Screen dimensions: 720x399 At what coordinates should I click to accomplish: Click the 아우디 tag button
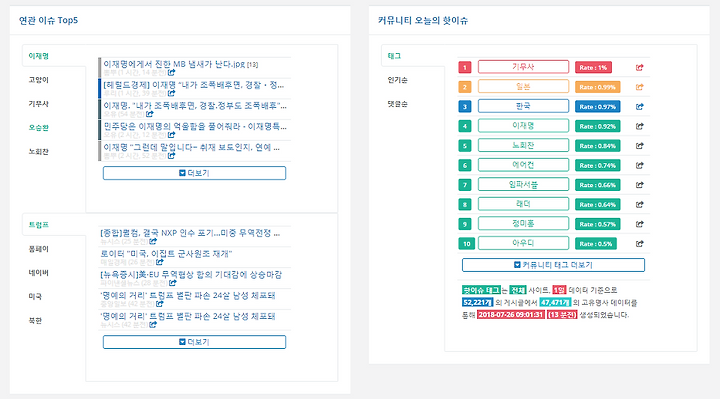523,243
